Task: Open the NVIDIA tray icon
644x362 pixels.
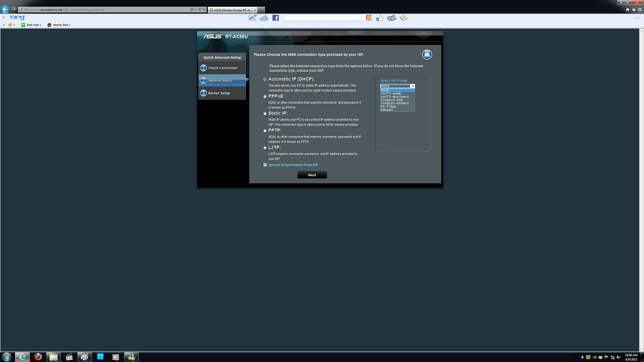Action: click(594, 357)
